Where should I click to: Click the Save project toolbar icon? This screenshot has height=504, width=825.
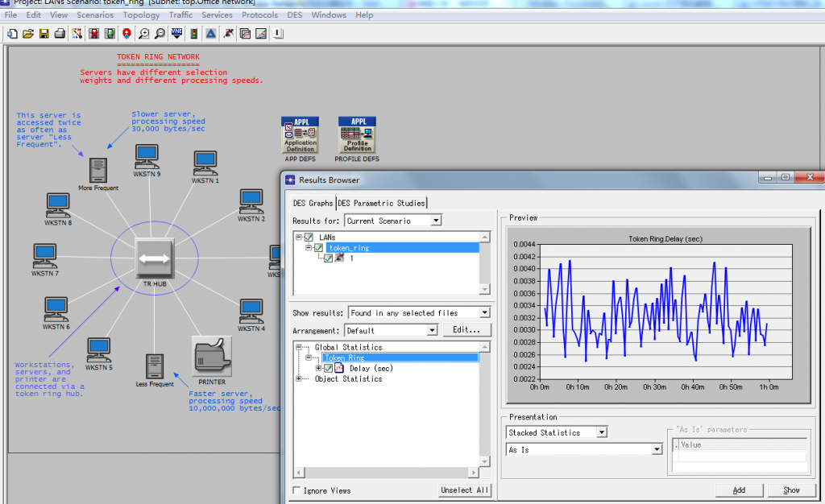click(x=43, y=34)
